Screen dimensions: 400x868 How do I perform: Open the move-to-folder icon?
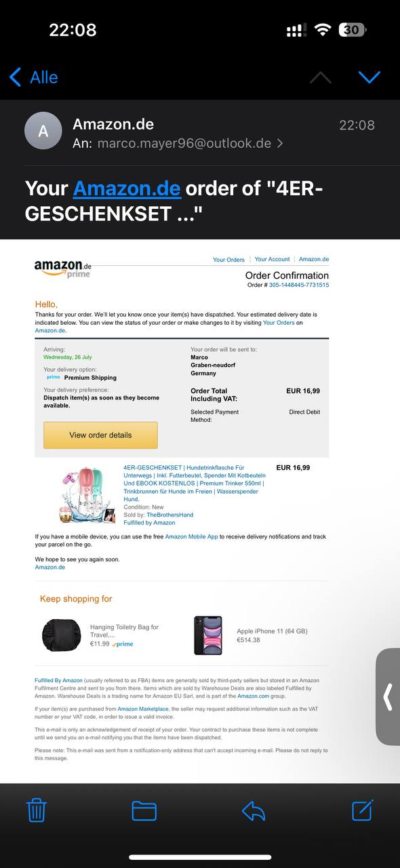(144, 811)
